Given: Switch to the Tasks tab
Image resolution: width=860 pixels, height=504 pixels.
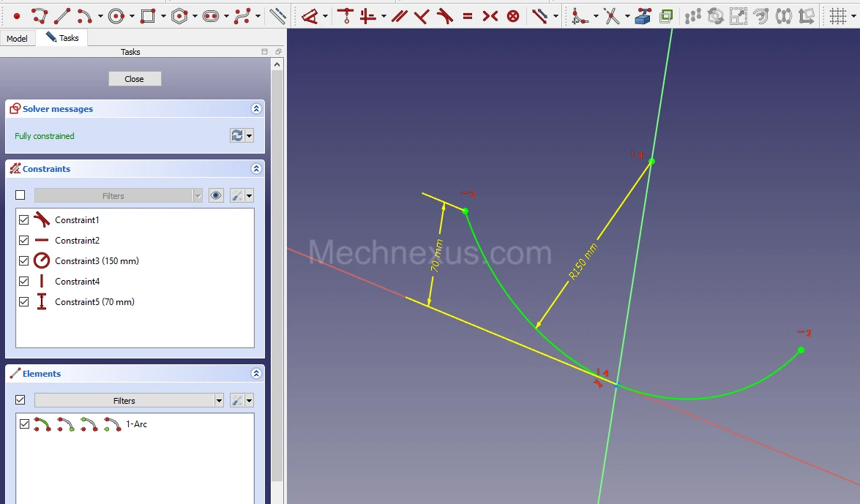Looking at the screenshot, I should [x=62, y=37].
